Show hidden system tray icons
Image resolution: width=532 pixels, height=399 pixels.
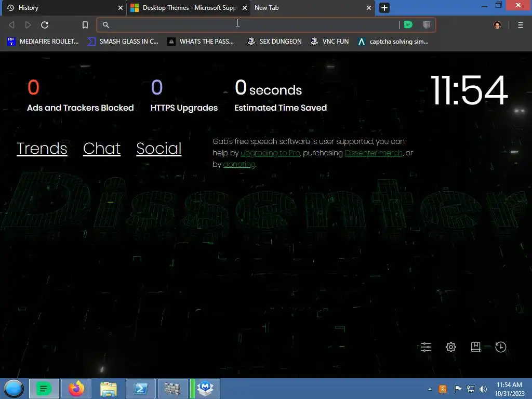pos(430,389)
